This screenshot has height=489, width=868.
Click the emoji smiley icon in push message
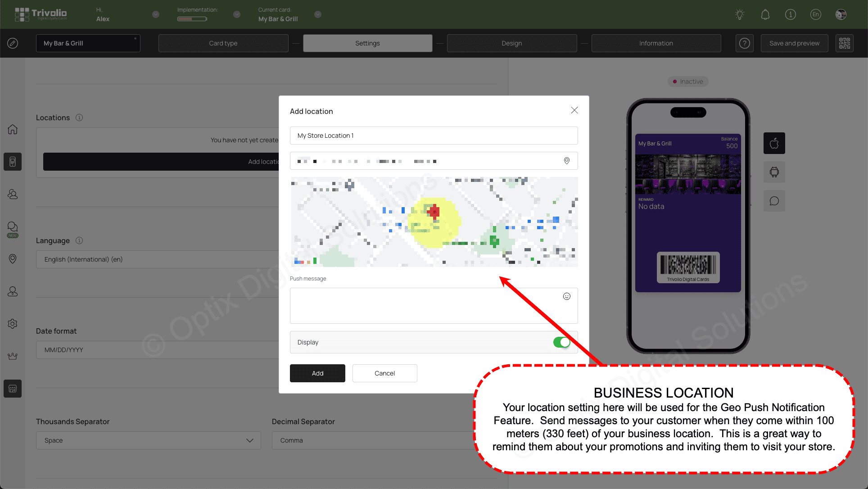[x=566, y=296]
